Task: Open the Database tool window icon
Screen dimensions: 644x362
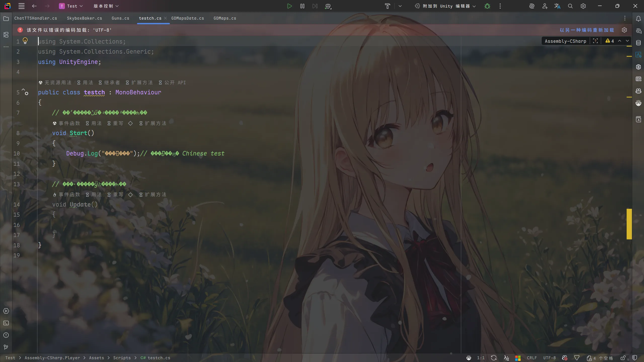Action: tap(638, 43)
